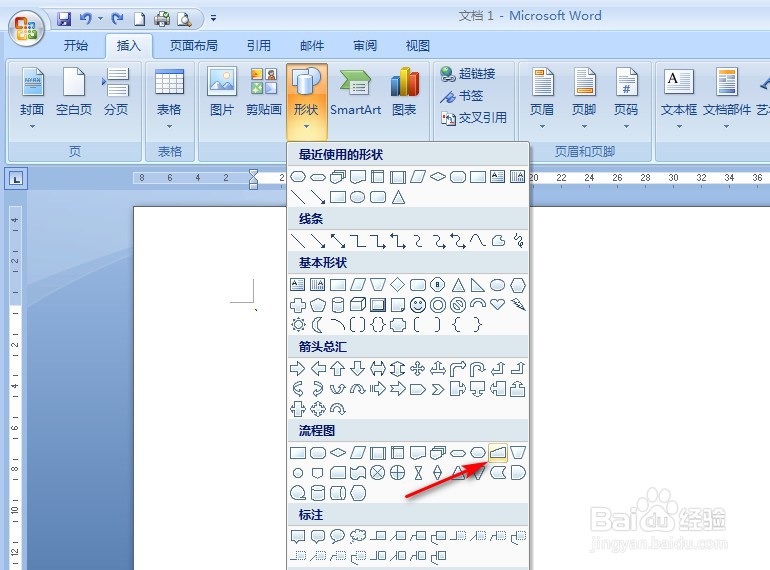Select the right triangle in 基本形状
The width and height of the screenshot is (770, 570).
tap(477, 285)
